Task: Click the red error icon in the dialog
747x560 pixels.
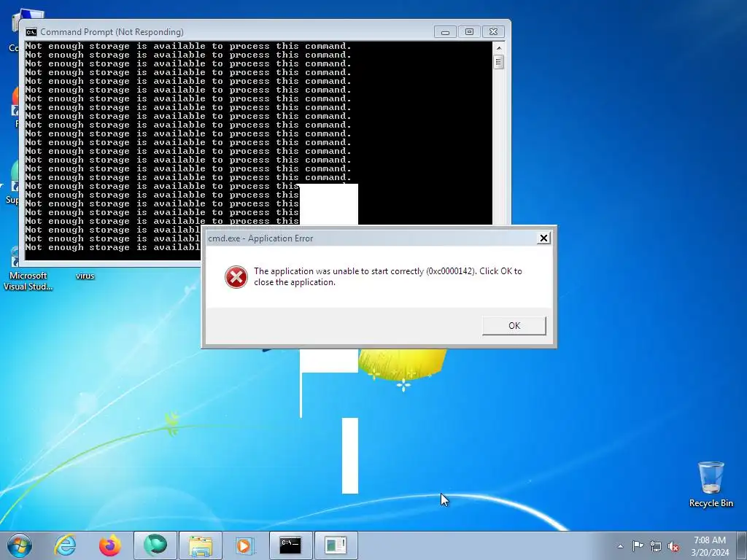Action: (x=236, y=277)
